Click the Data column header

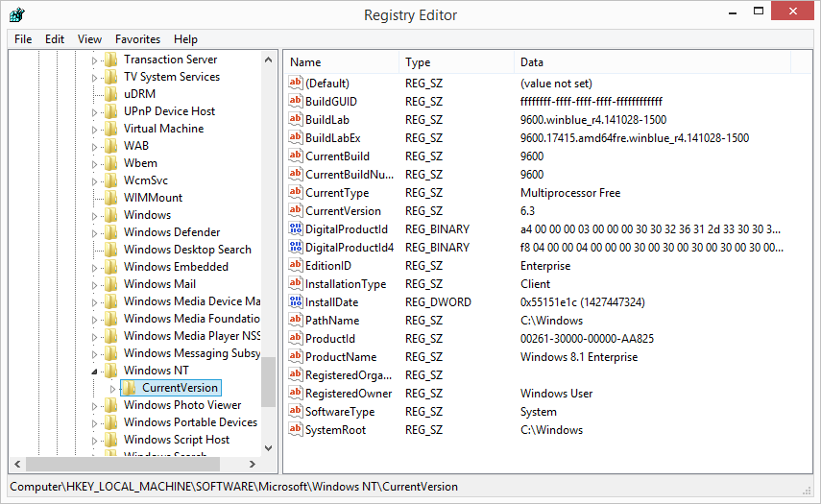coord(652,61)
